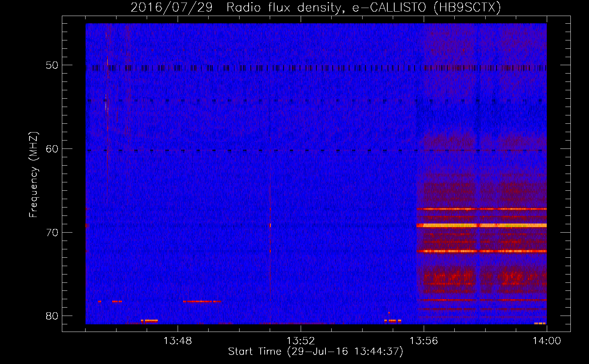Viewport: 589px width, 364px height.
Task: Click the 13:48 time tick label
Action: (178, 341)
